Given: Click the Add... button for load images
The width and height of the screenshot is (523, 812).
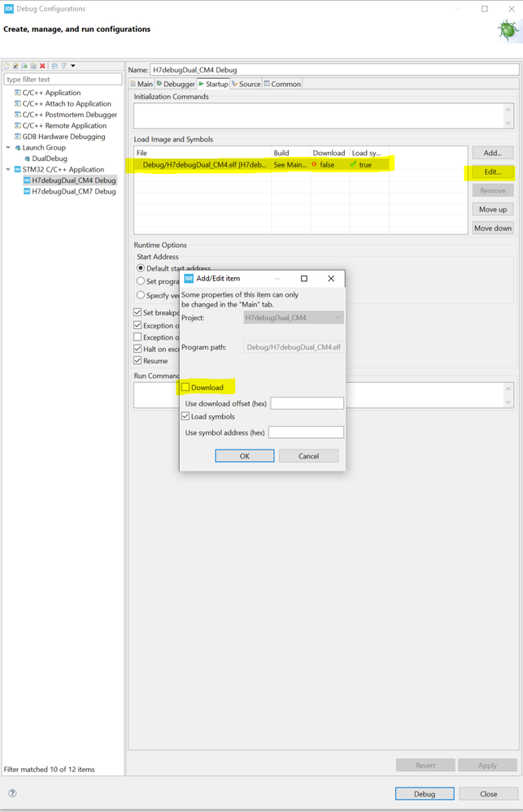Looking at the screenshot, I should coord(492,153).
